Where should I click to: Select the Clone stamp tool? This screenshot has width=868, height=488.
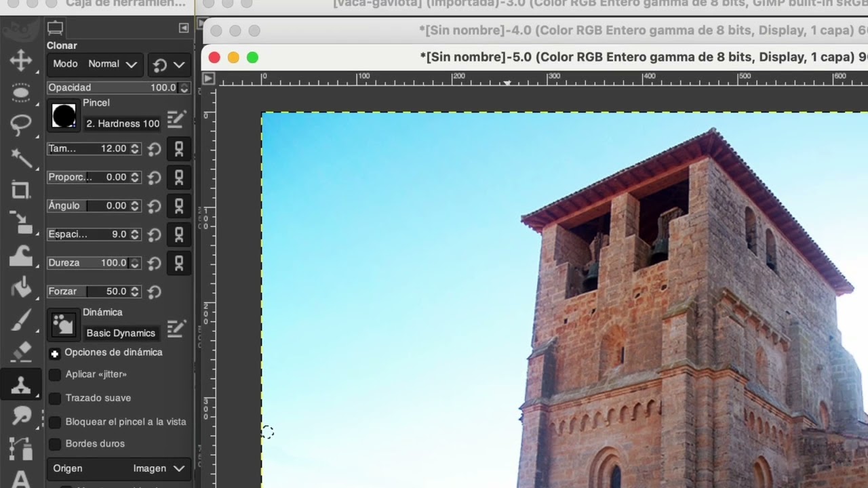point(20,385)
